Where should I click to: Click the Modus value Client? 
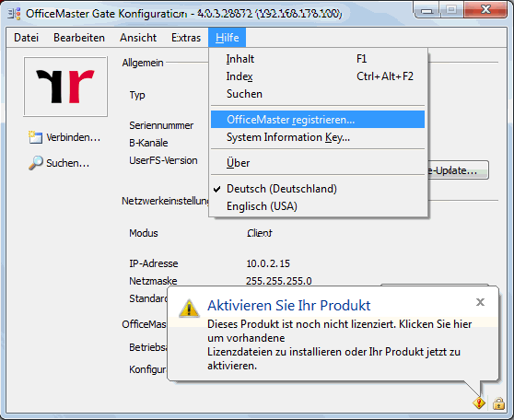coord(260,233)
